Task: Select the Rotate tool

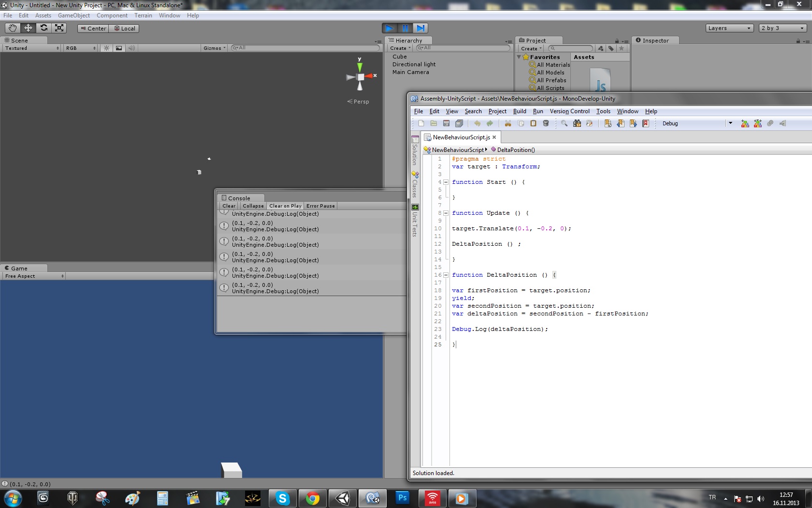Action: coord(44,28)
